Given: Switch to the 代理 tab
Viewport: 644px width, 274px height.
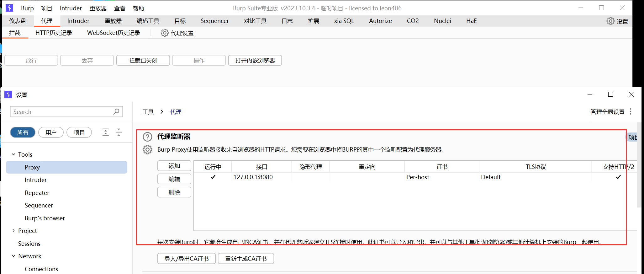Looking at the screenshot, I should pyautogui.click(x=47, y=21).
